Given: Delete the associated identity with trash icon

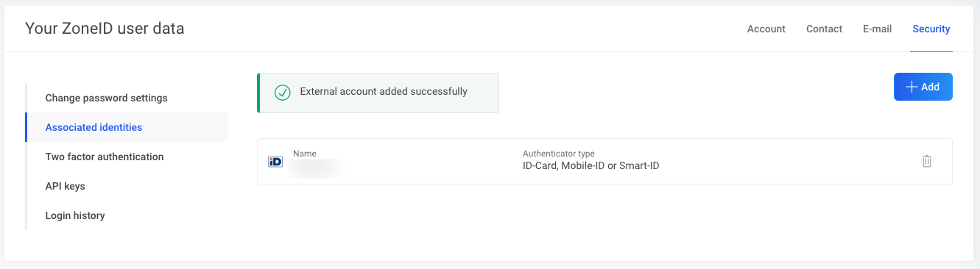Looking at the screenshot, I should 927,161.
